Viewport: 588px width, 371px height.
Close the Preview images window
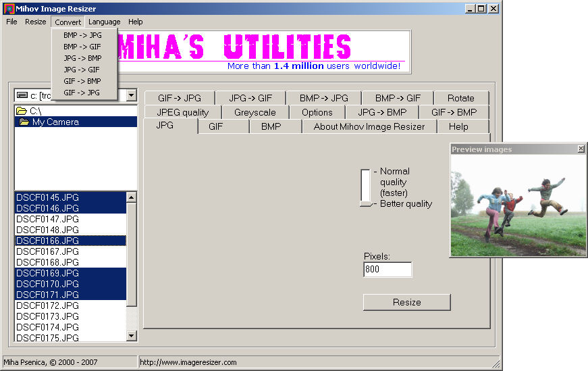(581, 149)
